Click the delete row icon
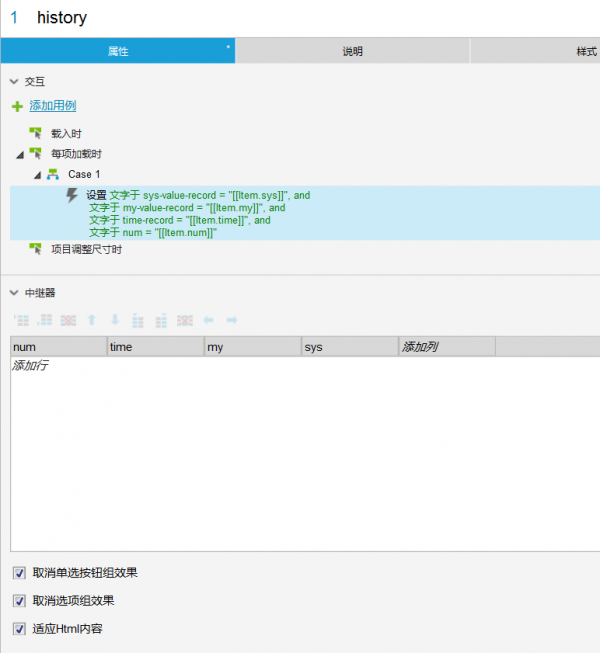 click(68, 320)
